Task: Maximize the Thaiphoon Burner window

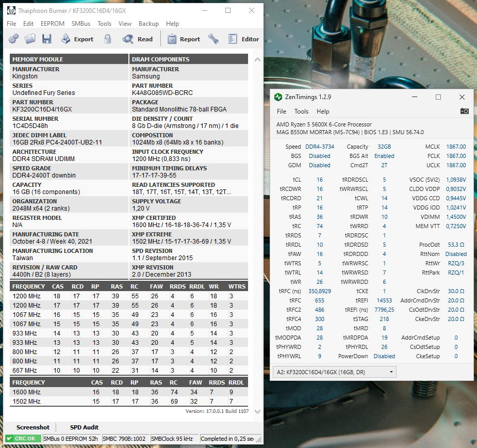Action: point(228,10)
